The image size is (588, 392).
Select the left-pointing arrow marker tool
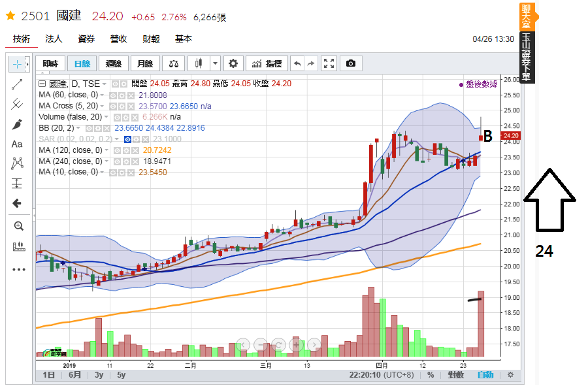pos(17,203)
